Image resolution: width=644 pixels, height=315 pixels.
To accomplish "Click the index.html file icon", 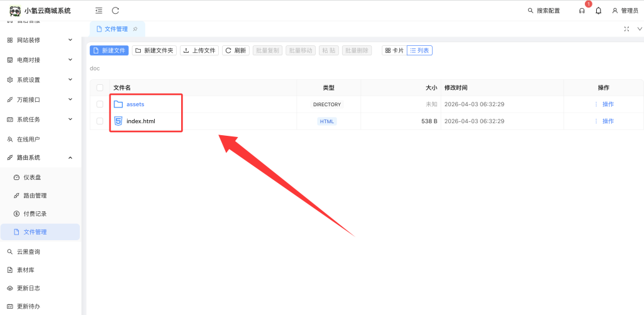I will pyautogui.click(x=118, y=121).
